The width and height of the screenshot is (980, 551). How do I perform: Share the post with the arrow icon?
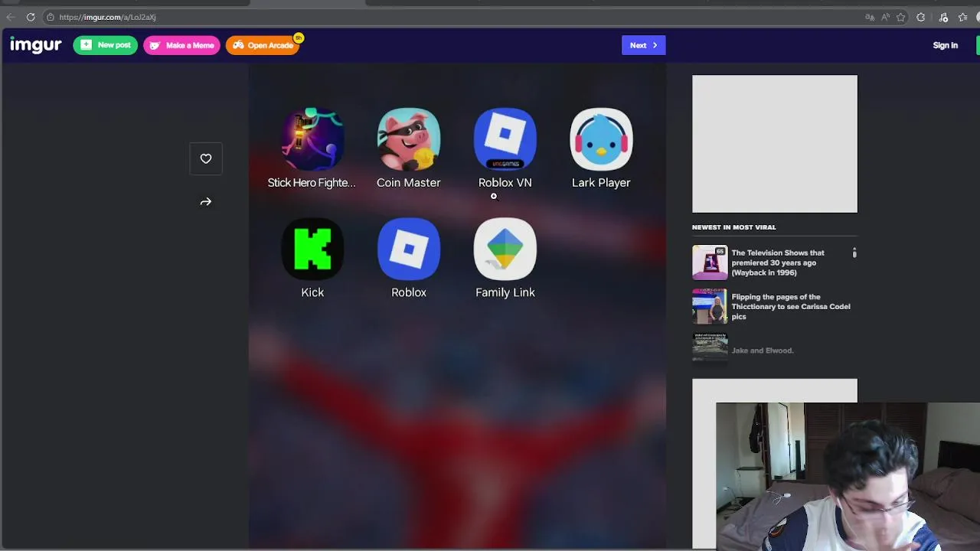pyautogui.click(x=206, y=201)
